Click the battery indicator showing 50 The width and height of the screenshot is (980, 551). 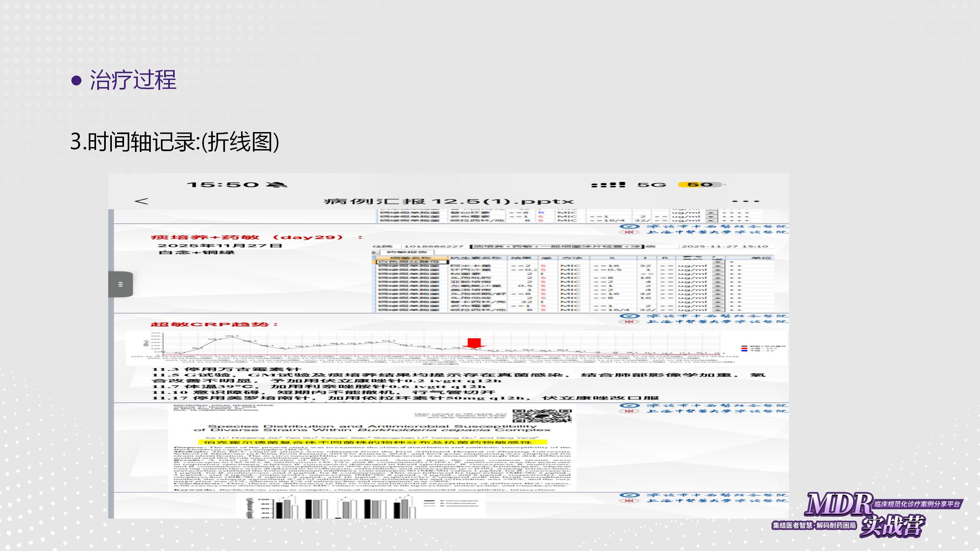(700, 185)
